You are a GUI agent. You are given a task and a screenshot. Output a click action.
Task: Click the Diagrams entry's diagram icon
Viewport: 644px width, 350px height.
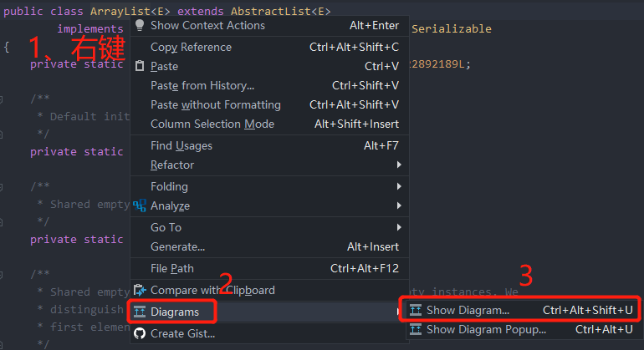140,312
